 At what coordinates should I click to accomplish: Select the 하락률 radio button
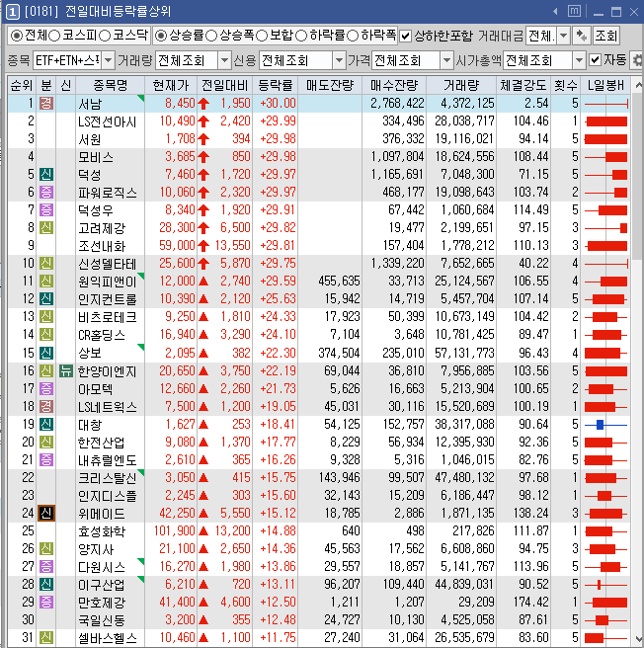301,36
